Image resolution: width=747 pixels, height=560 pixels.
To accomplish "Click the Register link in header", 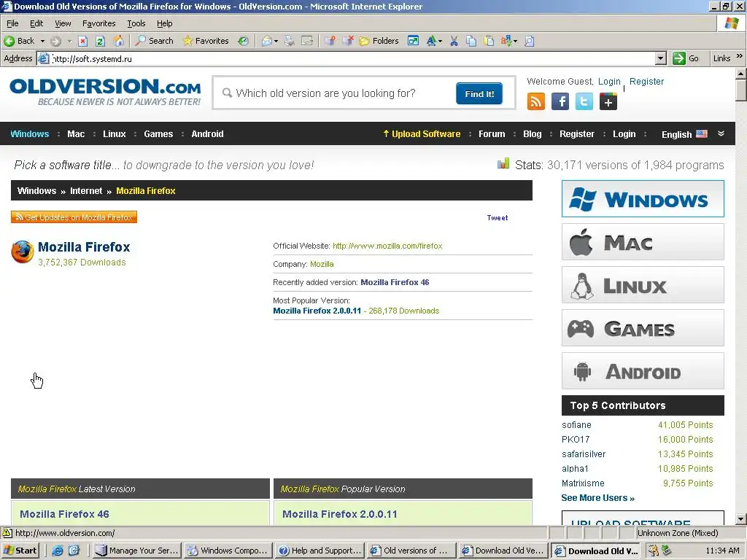I will [646, 82].
